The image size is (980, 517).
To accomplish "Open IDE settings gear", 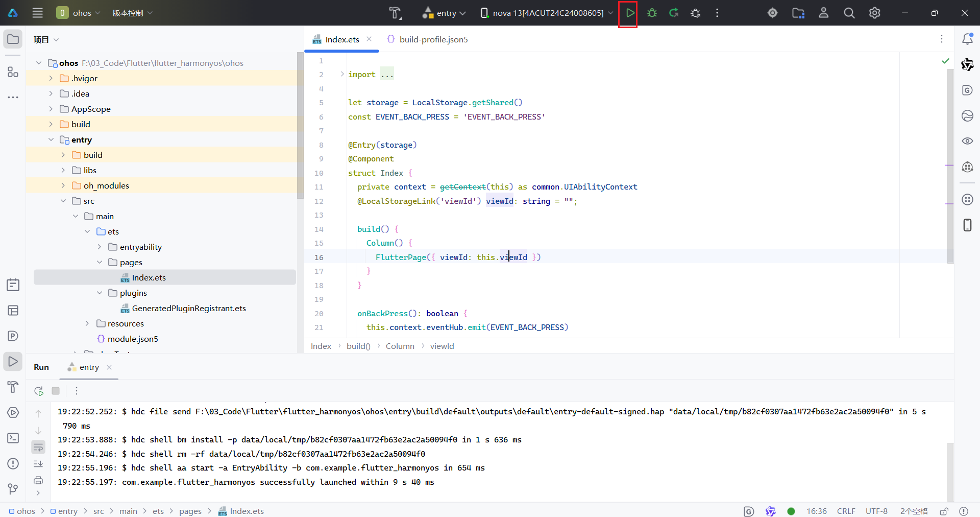I will 874,13.
